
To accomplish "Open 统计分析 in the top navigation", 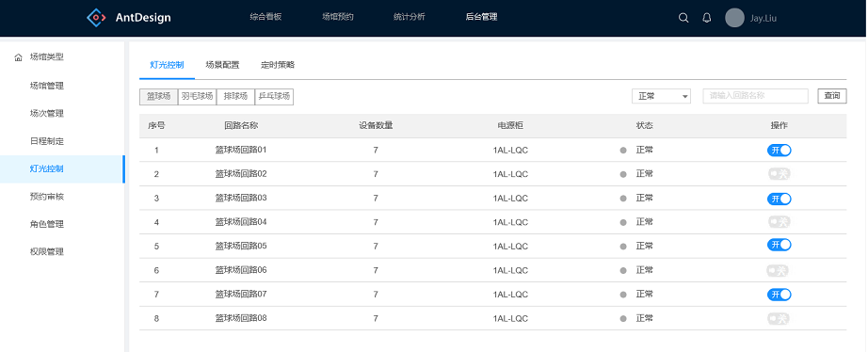I will (410, 17).
